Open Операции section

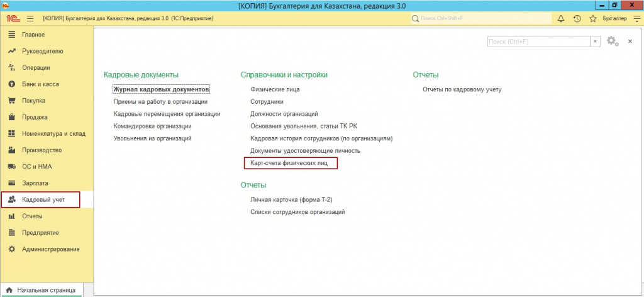click(x=47, y=68)
